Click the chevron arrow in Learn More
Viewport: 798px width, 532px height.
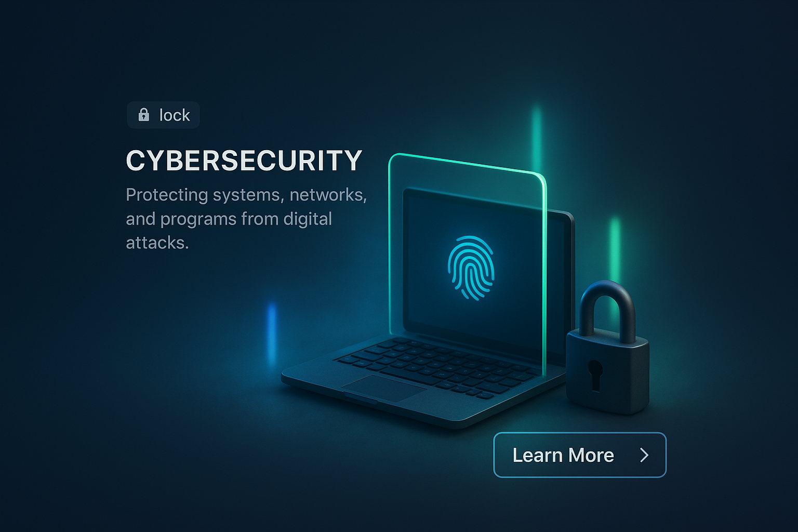(645, 455)
